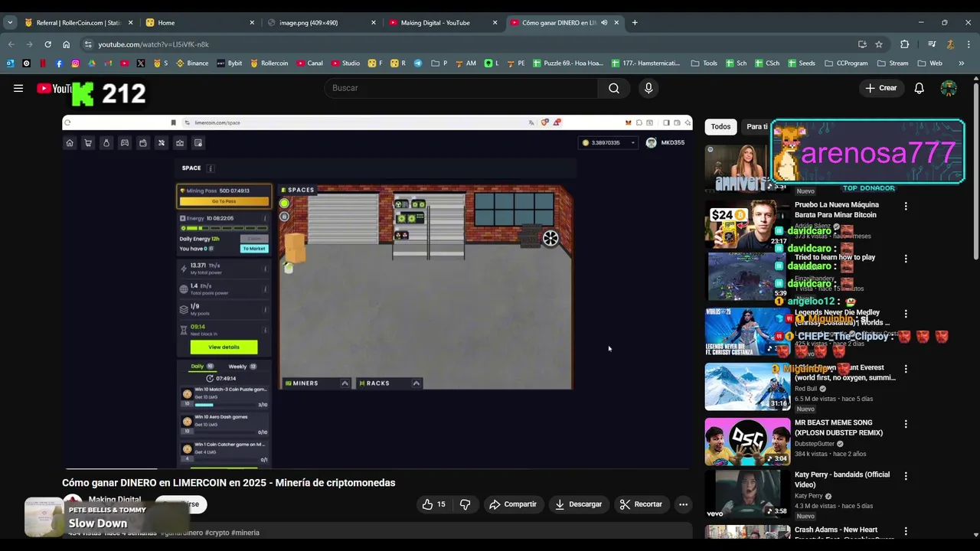Open the Binance bookmark
Screen dimensions: 980x551
pos(192,64)
